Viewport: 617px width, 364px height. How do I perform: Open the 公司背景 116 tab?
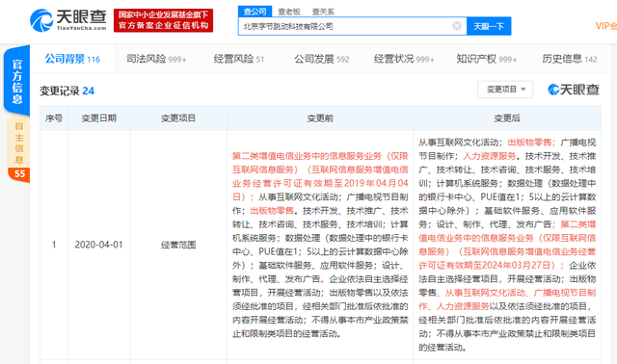pyautogui.click(x=72, y=59)
